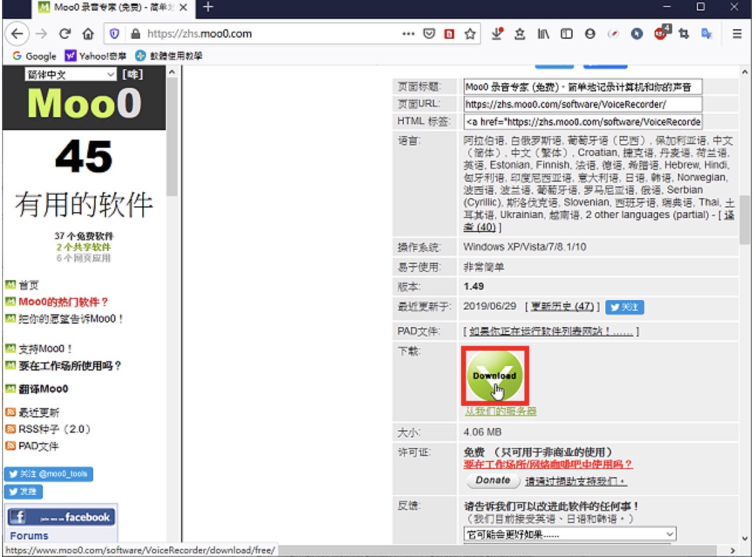Open the red 要在工作场所/网络咖啡吧中使用吗？ link
This screenshot has width=756, height=557.
(548, 464)
